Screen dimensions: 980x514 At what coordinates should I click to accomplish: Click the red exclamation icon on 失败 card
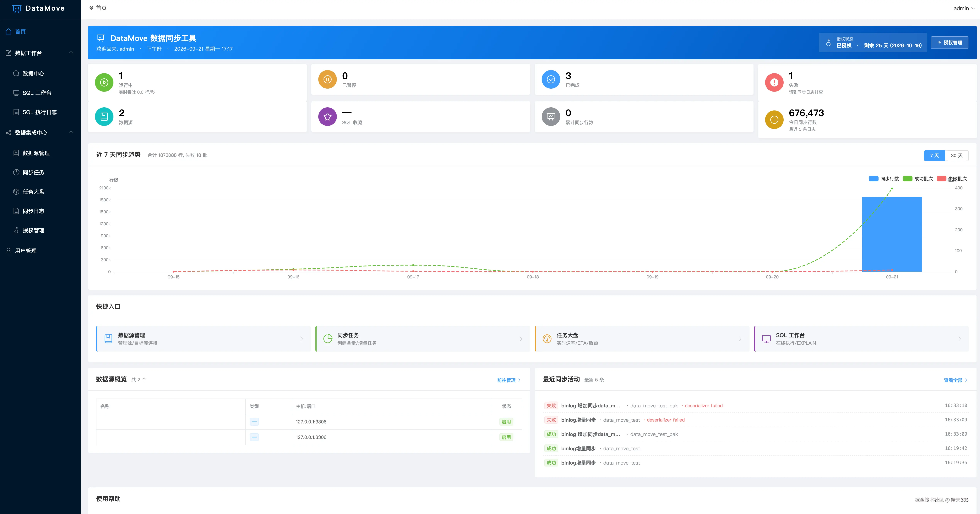774,82
